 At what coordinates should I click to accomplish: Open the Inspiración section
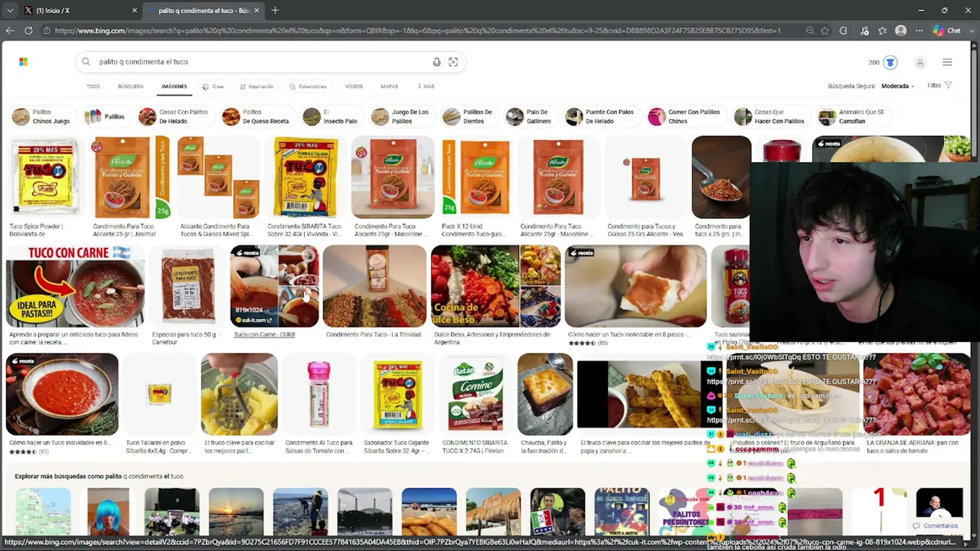point(256,86)
